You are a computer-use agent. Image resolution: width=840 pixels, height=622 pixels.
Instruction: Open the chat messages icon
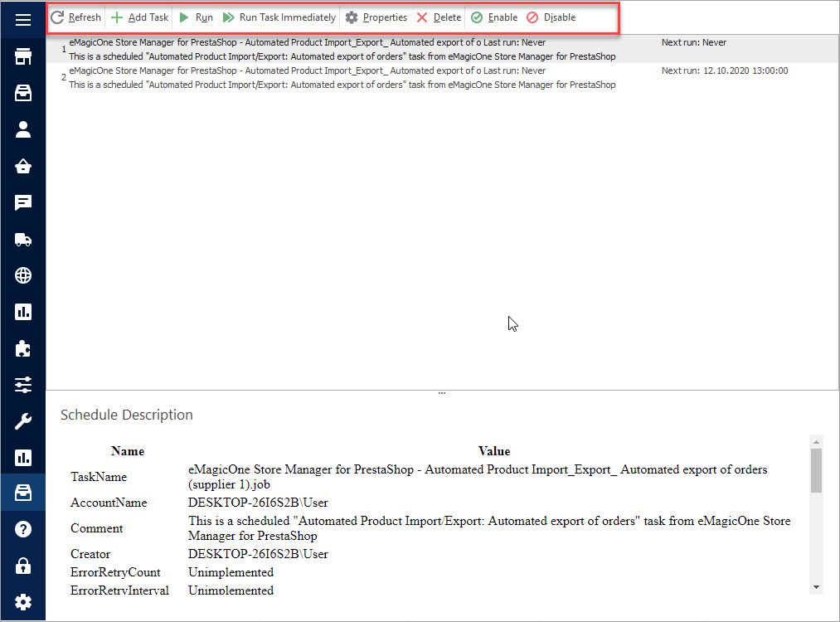click(23, 202)
